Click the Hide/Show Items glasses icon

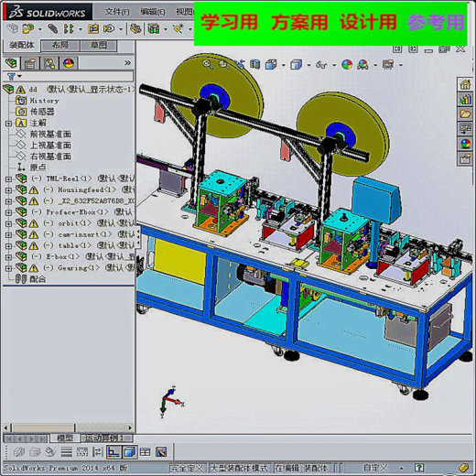click(x=321, y=65)
